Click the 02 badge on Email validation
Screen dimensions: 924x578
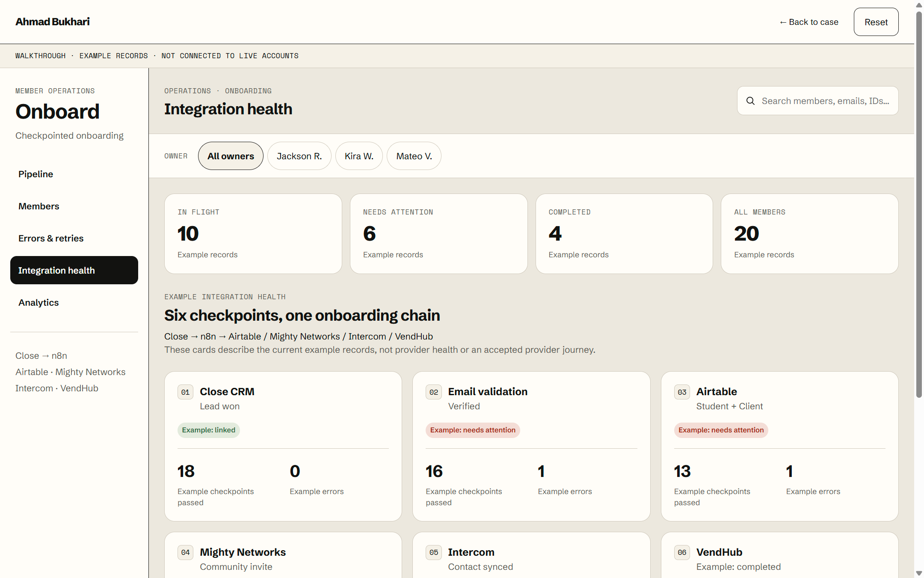[x=433, y=392]
